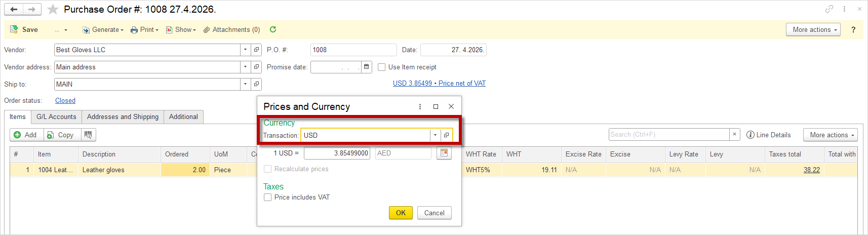Open the exchange rate calculator icon

pos(444,153)
